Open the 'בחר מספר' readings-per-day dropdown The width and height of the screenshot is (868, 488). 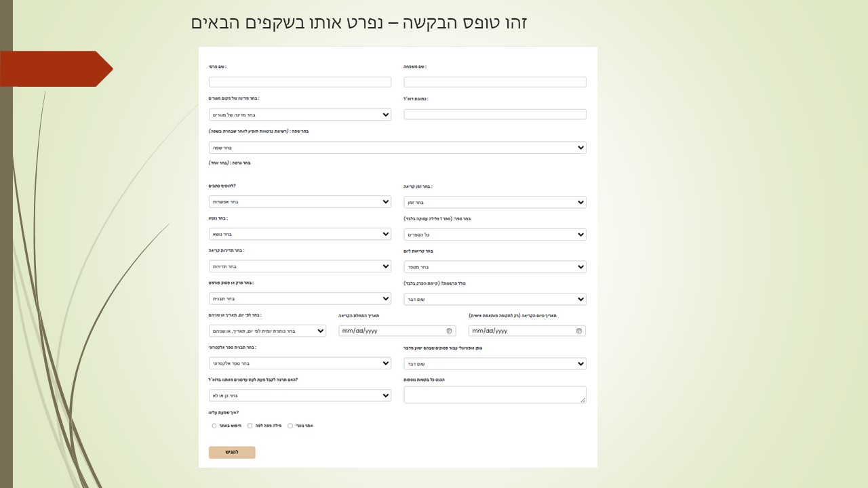click(495, 267)
